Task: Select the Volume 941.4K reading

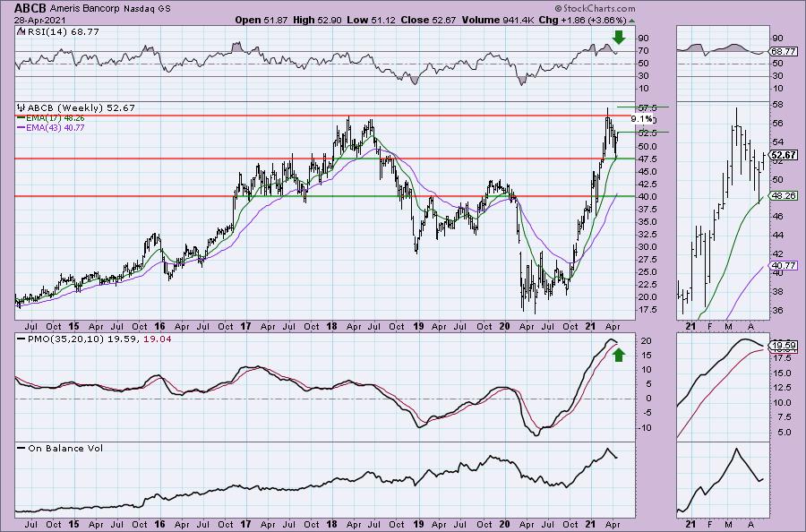Action: 498,20
